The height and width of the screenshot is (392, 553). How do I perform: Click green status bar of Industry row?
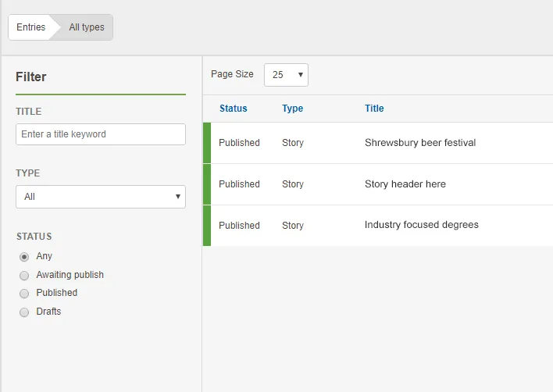click(207, 226)
